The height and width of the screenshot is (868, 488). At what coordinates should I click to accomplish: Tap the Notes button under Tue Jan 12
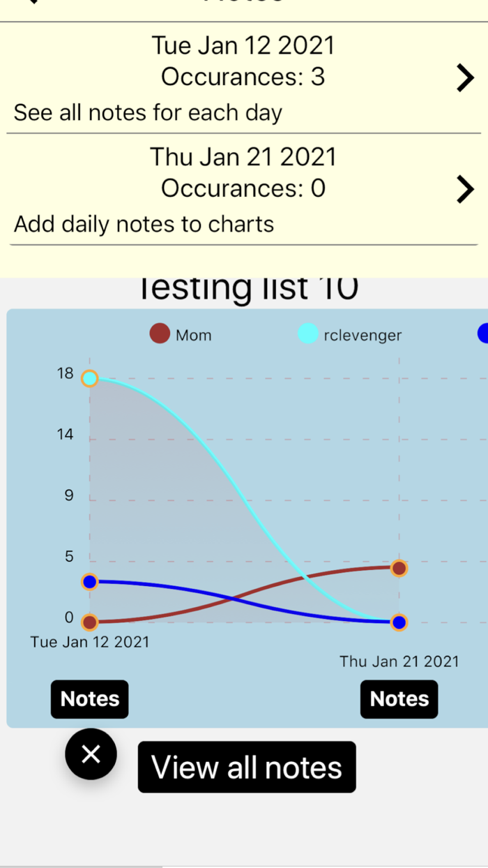point(89,699)
